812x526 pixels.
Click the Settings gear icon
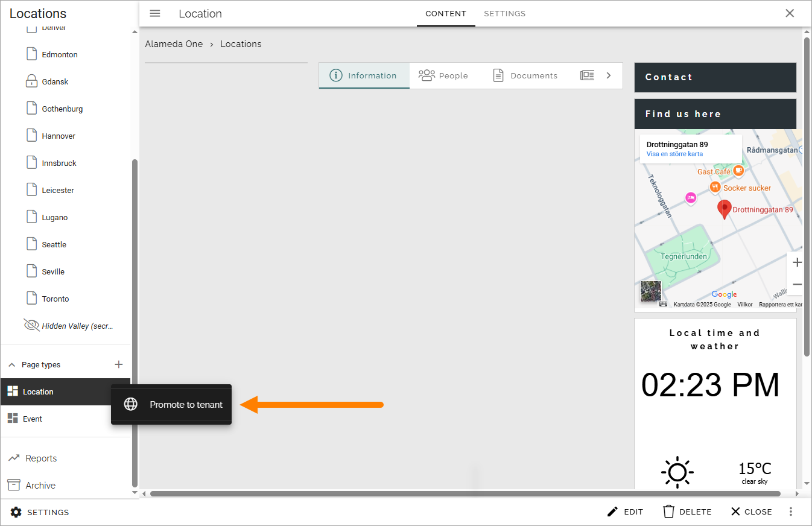pyautogui.click(x=16, y=512)
